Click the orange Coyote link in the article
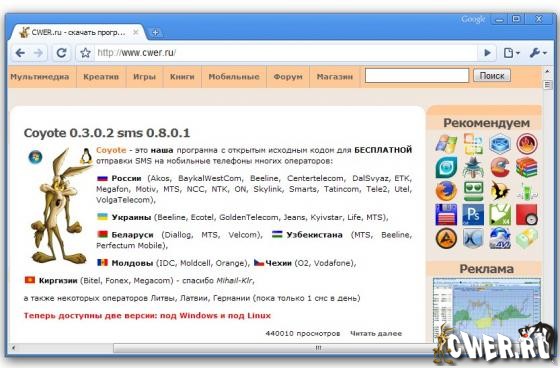The image size is (560, 368). tap(111, 150)
